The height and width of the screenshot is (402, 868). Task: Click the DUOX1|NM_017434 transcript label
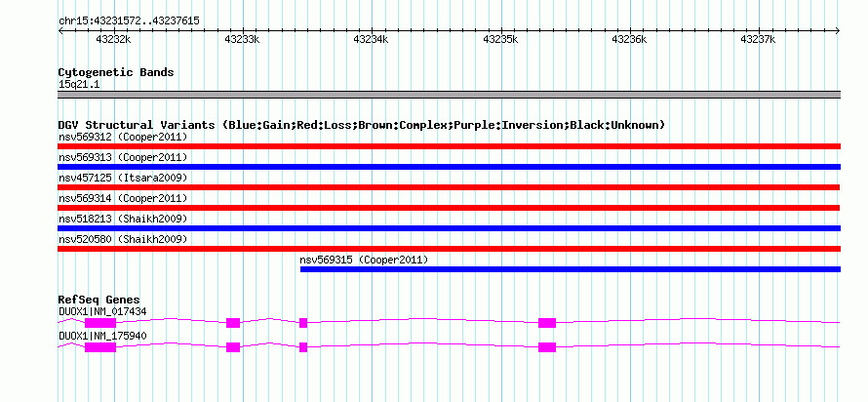pyautogui.click(x=102, y=311)
